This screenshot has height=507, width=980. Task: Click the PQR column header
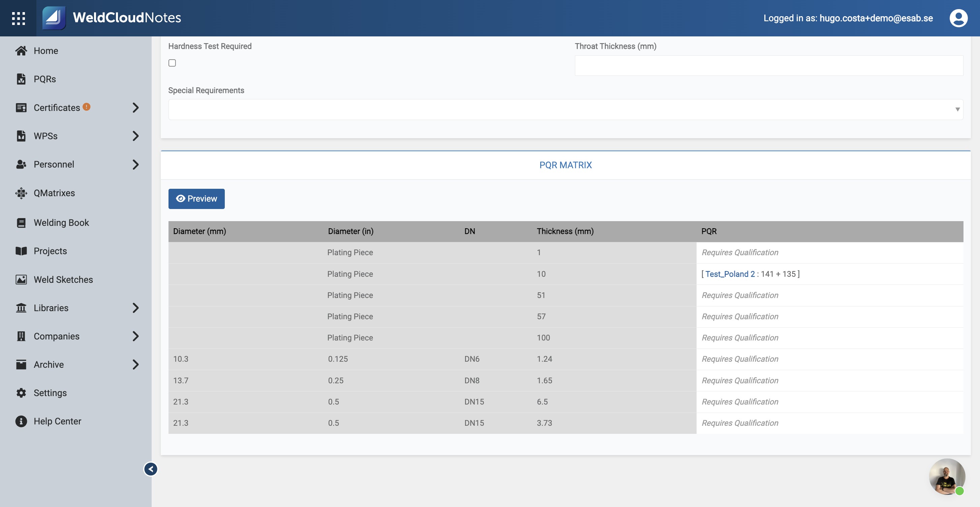709,232
